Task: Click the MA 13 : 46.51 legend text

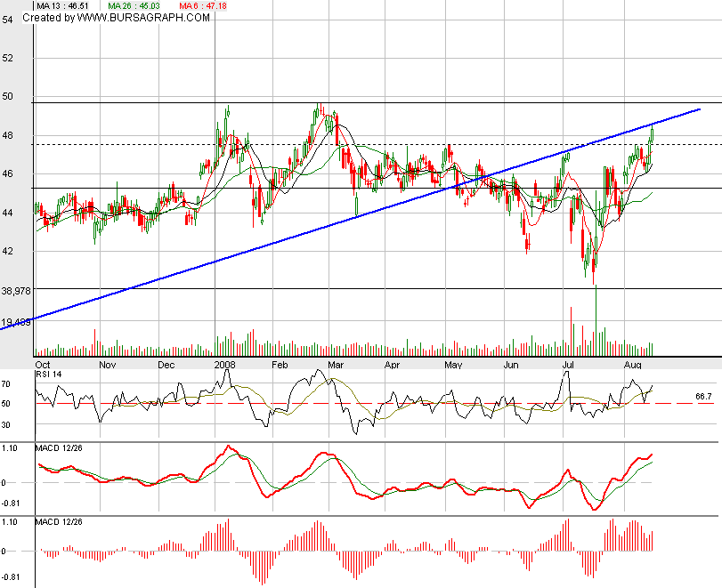Action: click(62, 6)
